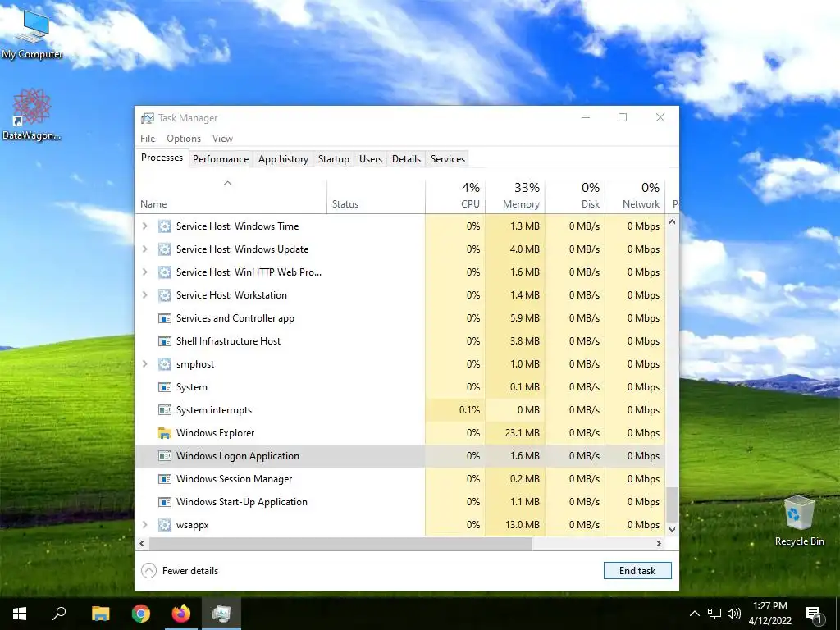Click the 23.1 MB memory value
Viewport: 840px width, 630px height.
point(523,433)
